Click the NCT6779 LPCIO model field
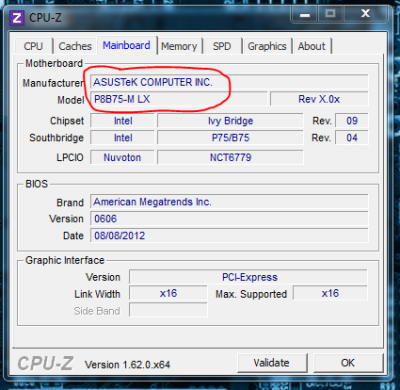Screen dimensions: 400x390 [230, 157]
